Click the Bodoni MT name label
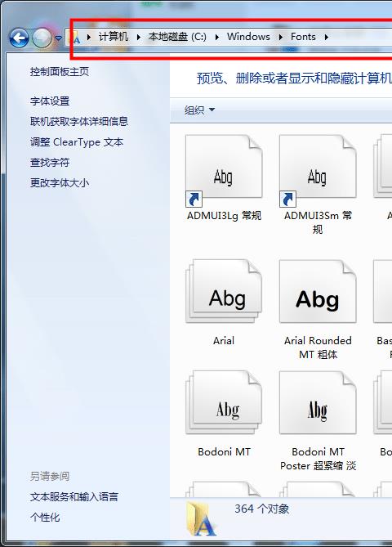The image size is (392, 547). pyautogui.click(x=224, y=452)
